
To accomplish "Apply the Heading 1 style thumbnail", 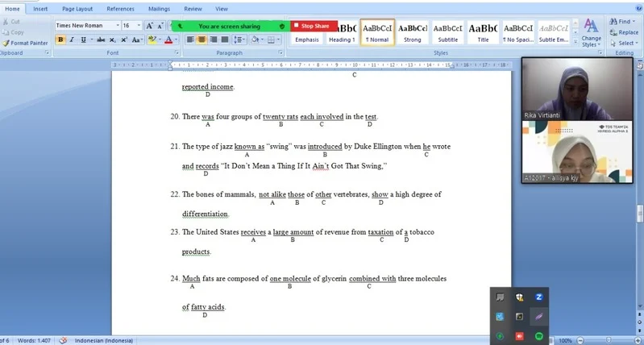I will click(x=342, y=32).
